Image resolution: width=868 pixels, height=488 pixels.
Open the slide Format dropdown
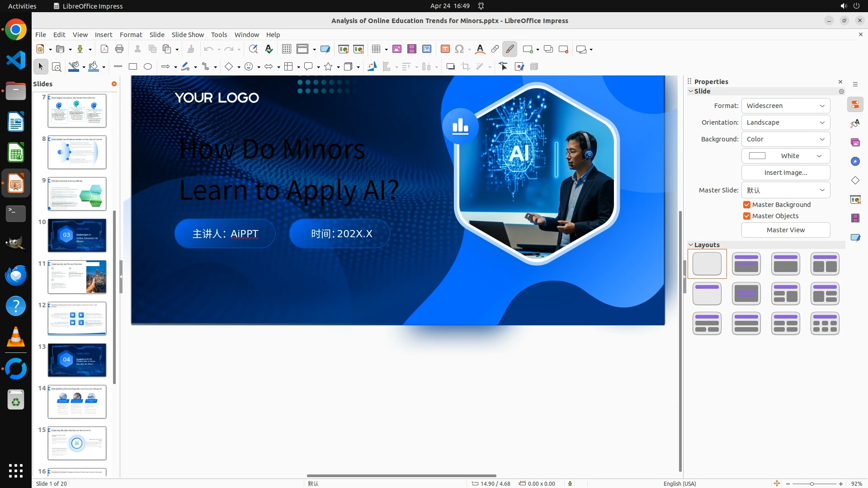785,106
